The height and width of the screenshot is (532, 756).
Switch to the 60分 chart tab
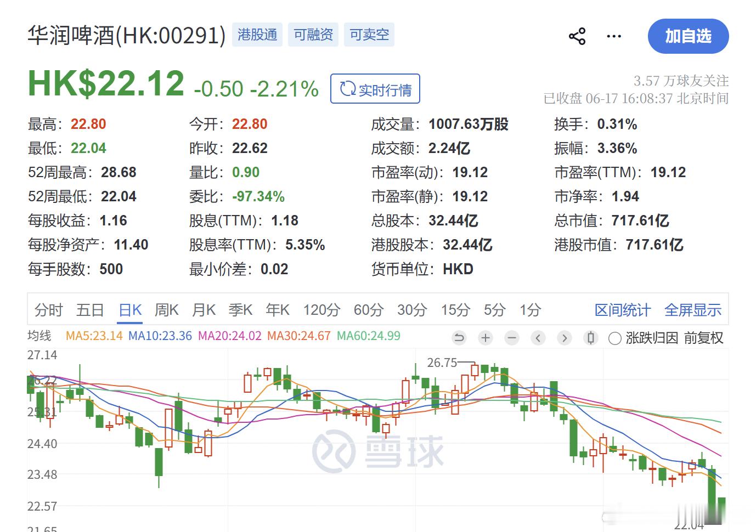point(368,310)
